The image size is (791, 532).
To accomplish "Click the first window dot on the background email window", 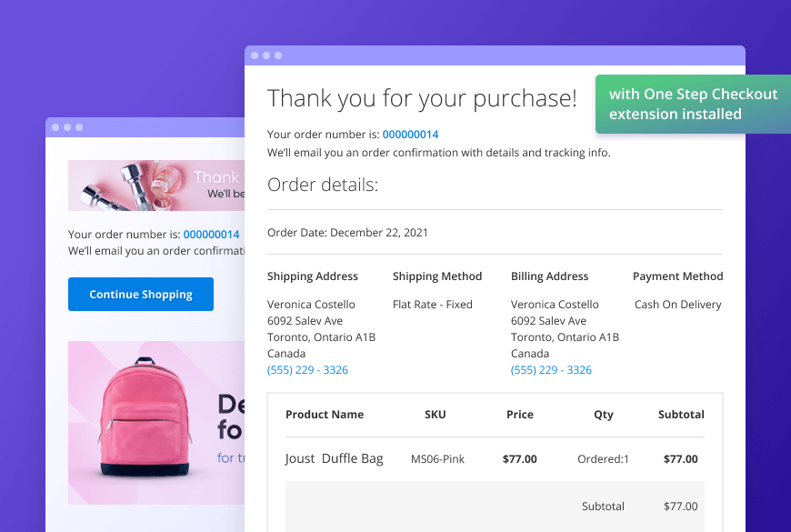I will [56, 127].
